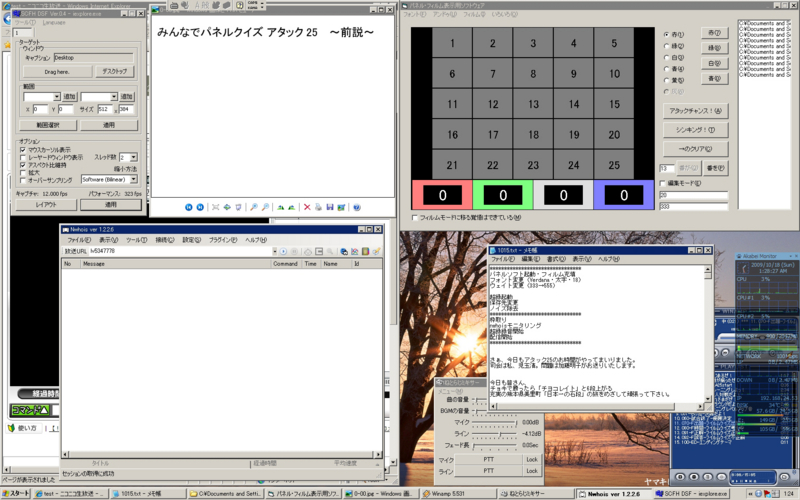Open ファイル menu in Nwhois window
800x500 pixels.
point(79,240)
